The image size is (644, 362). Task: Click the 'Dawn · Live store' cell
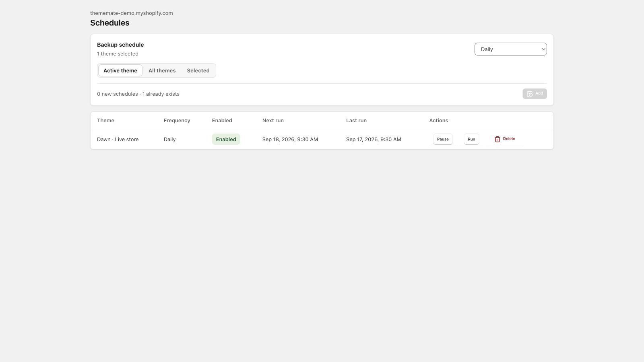[x=118, y=140]
